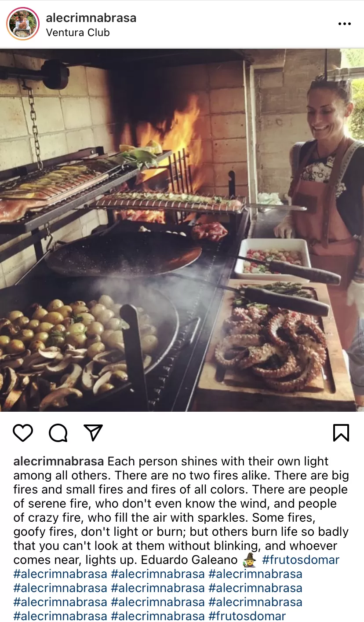The image size is (364, 622).
Task: Like the post with the heart icon
Action: [23, 433]
